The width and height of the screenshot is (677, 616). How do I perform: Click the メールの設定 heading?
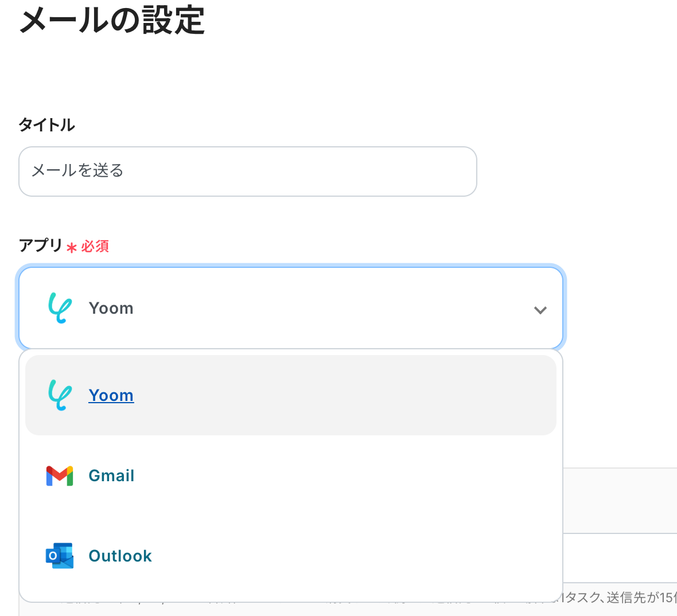pos(112,20)
